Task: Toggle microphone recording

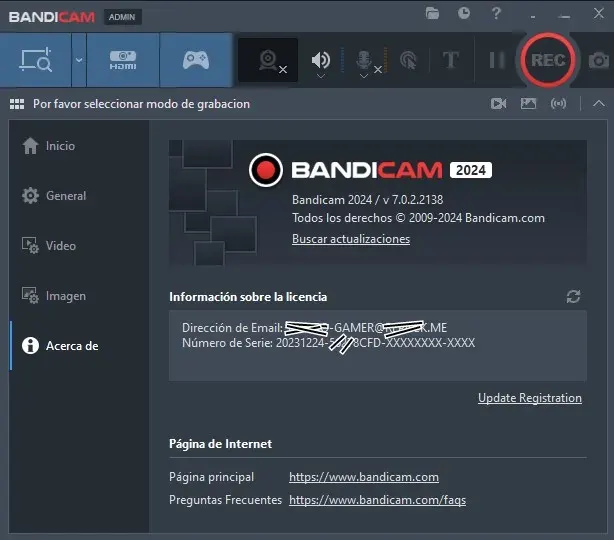Action: (x=364, y=60)
